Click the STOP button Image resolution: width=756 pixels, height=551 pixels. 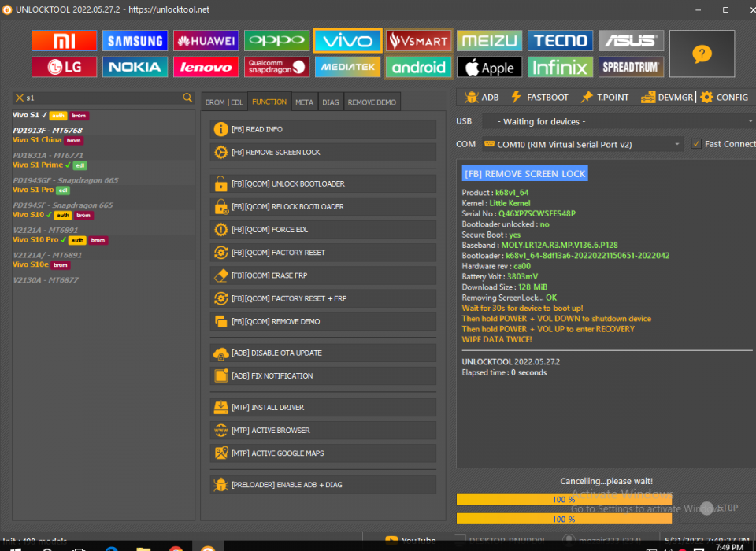720,508
